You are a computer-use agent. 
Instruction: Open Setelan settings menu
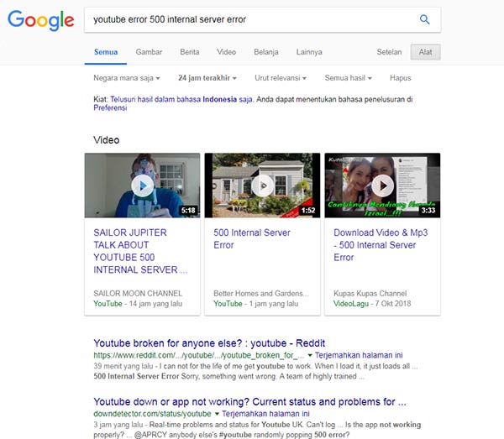coord(389,52)
